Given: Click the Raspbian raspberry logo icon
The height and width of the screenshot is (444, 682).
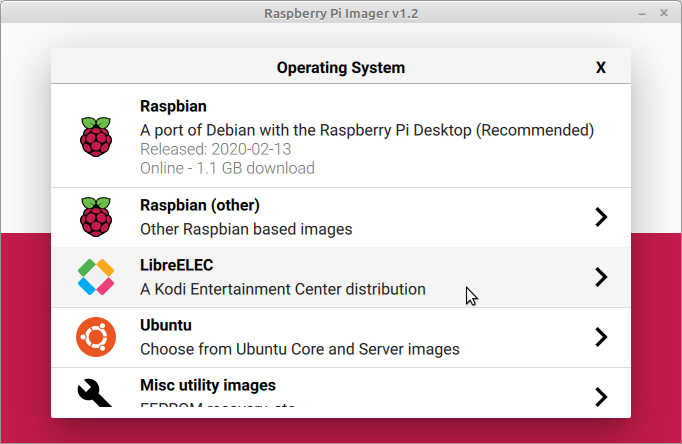Looking at the screenshot, I should 96,136.
